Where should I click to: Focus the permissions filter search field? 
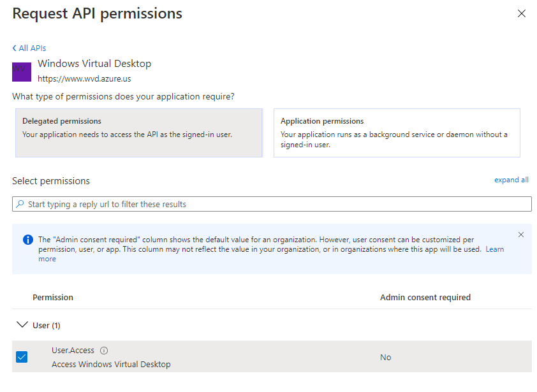(x=274, y=204)
